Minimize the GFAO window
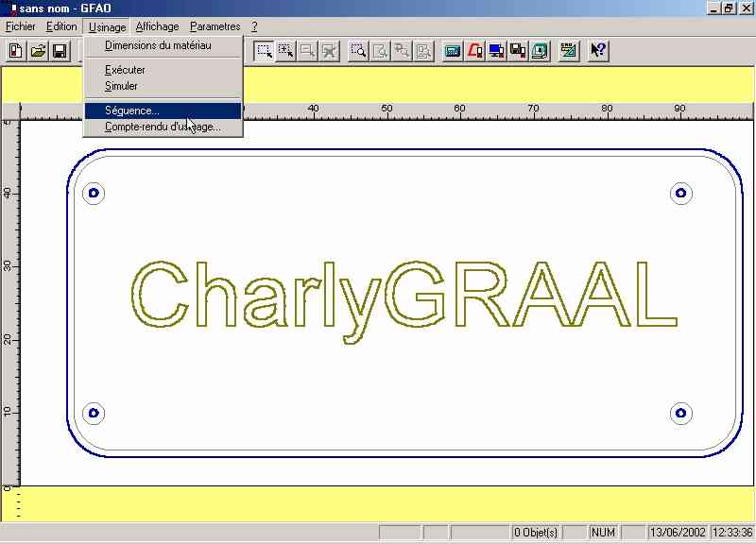Screen dimensions: 756x544 (713, 8)
